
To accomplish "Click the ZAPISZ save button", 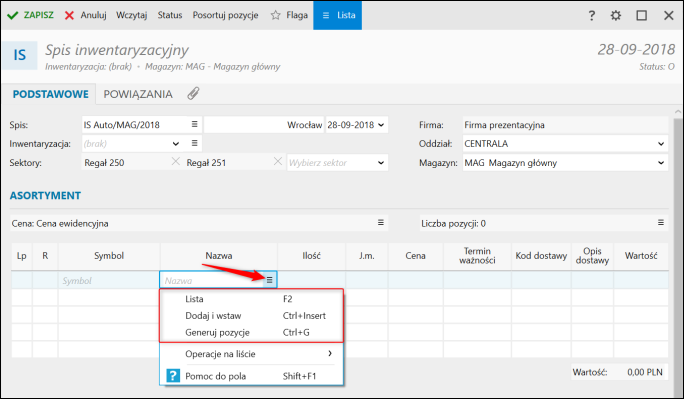I will pos(30,15).
